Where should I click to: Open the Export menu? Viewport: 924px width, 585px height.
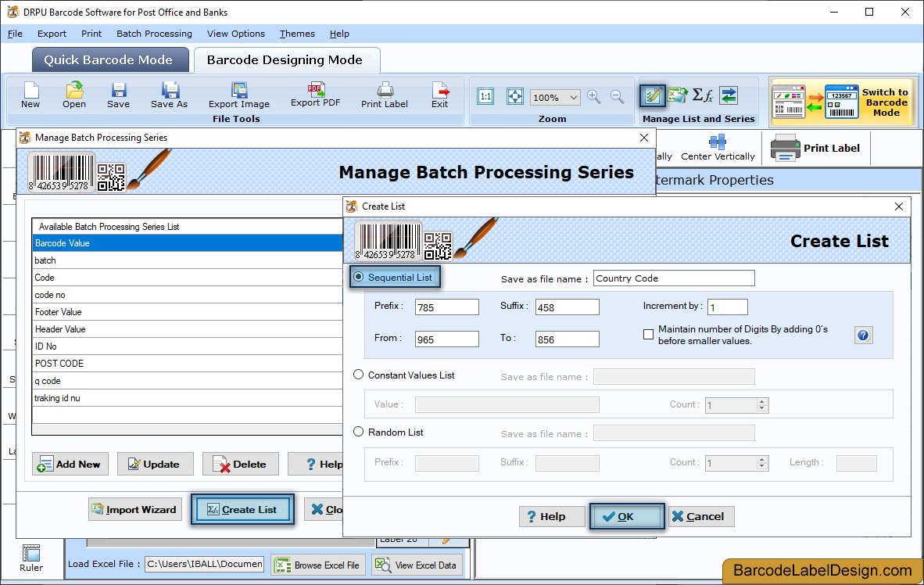click(52, 34)
